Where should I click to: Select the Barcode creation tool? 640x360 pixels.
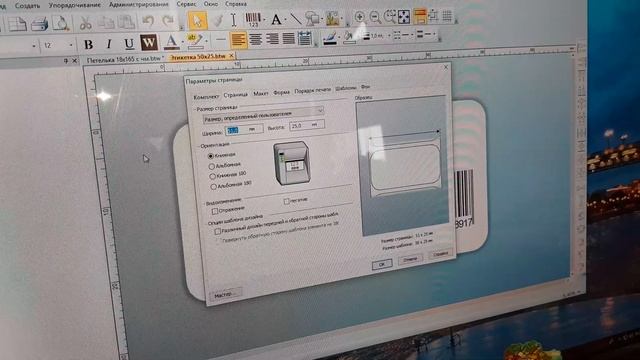[x=253, y=19]
